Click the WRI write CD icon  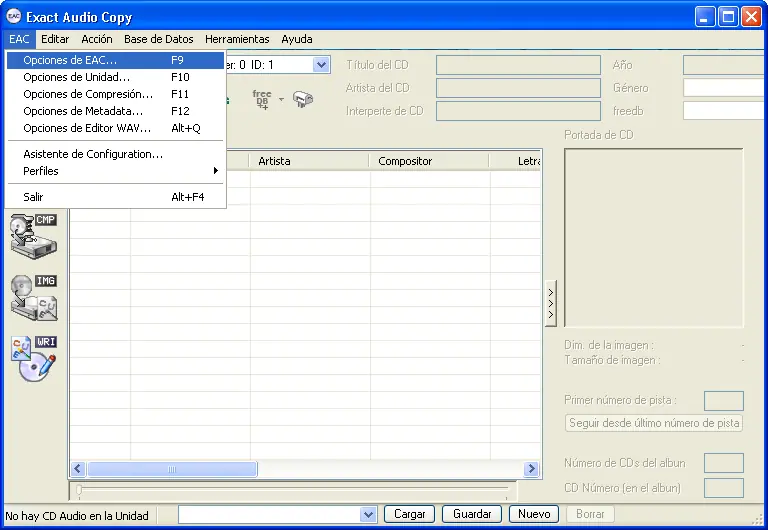[34, 359]
